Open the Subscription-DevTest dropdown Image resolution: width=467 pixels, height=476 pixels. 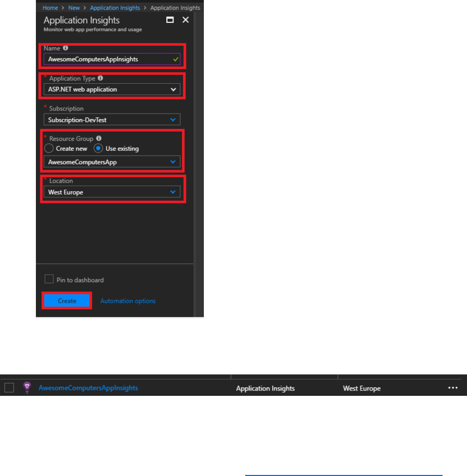coord(112,119)
